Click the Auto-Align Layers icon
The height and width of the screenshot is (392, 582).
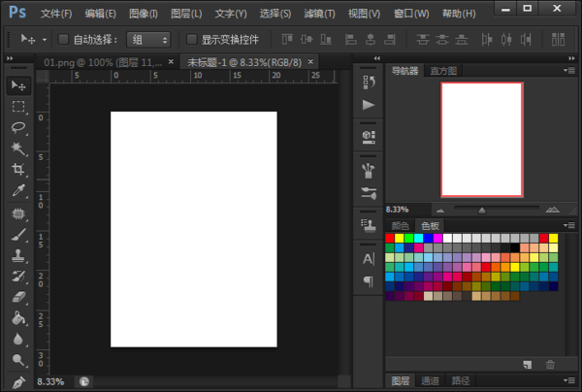tap(558, 40)
